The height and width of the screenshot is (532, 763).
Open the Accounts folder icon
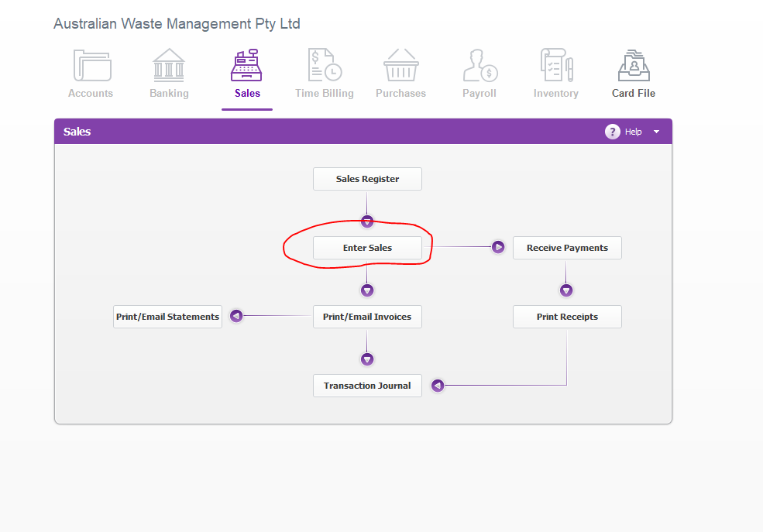point(92,65)
